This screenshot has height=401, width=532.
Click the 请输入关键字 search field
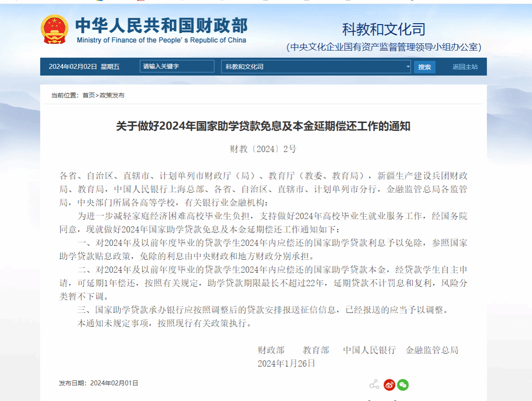177,66
